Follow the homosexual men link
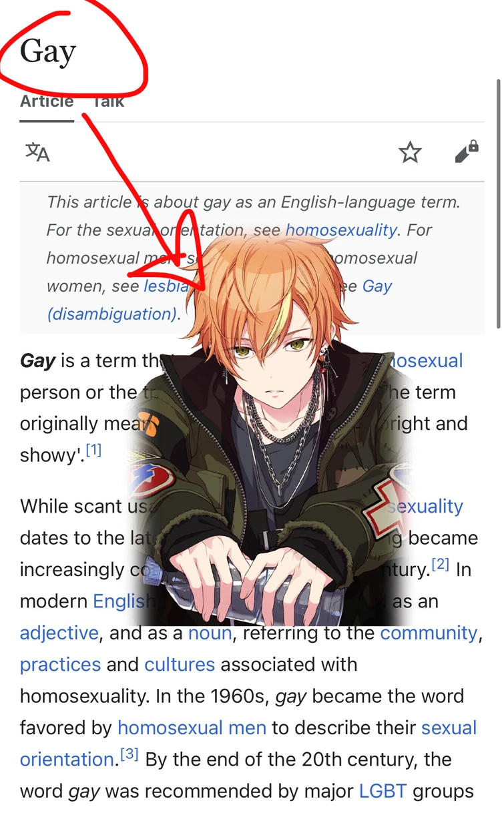 pos(192,728)
